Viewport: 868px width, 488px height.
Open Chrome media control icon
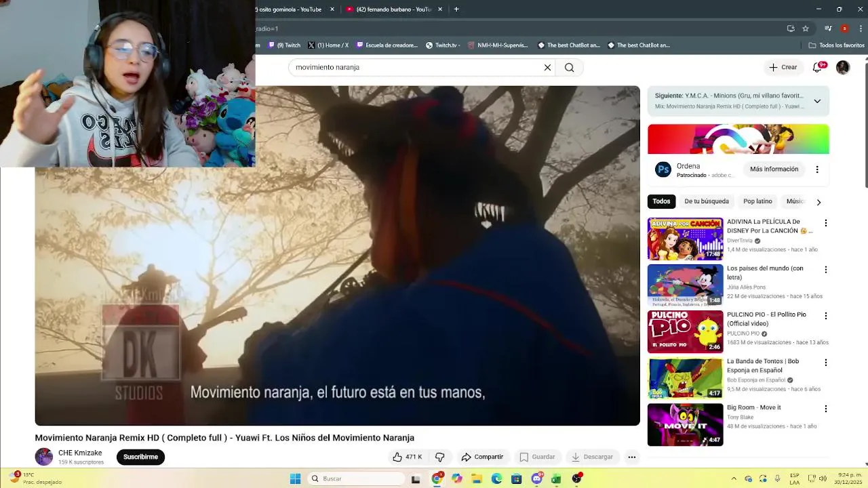coord(828,28)
